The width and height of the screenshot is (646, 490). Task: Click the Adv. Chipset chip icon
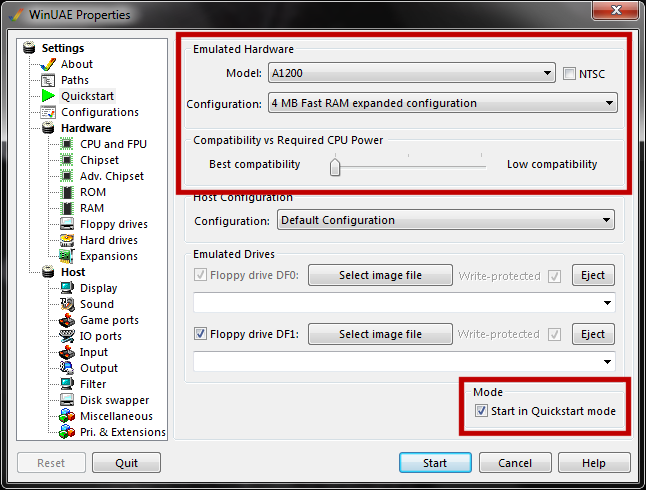click(67, 176)
